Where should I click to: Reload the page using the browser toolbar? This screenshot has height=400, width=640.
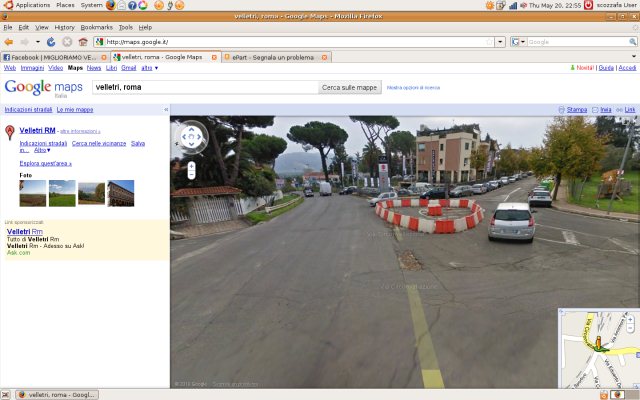pyautogui.click(x=52, y=42)
